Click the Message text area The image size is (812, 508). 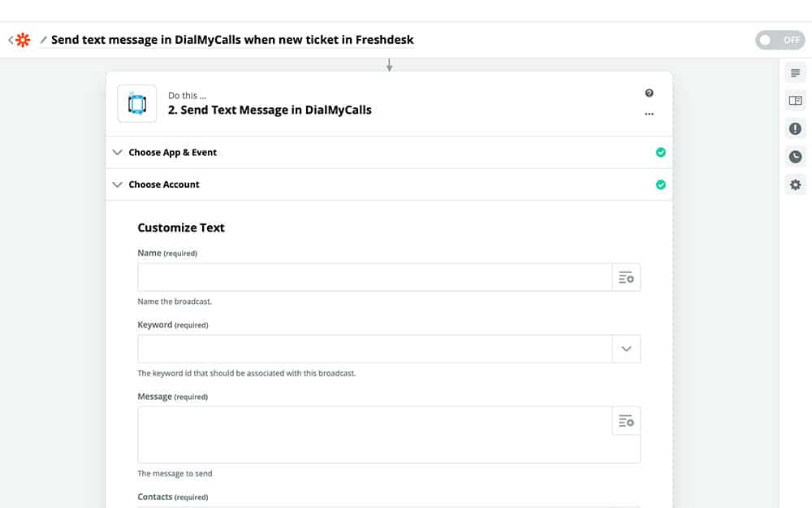coord(374,435)
